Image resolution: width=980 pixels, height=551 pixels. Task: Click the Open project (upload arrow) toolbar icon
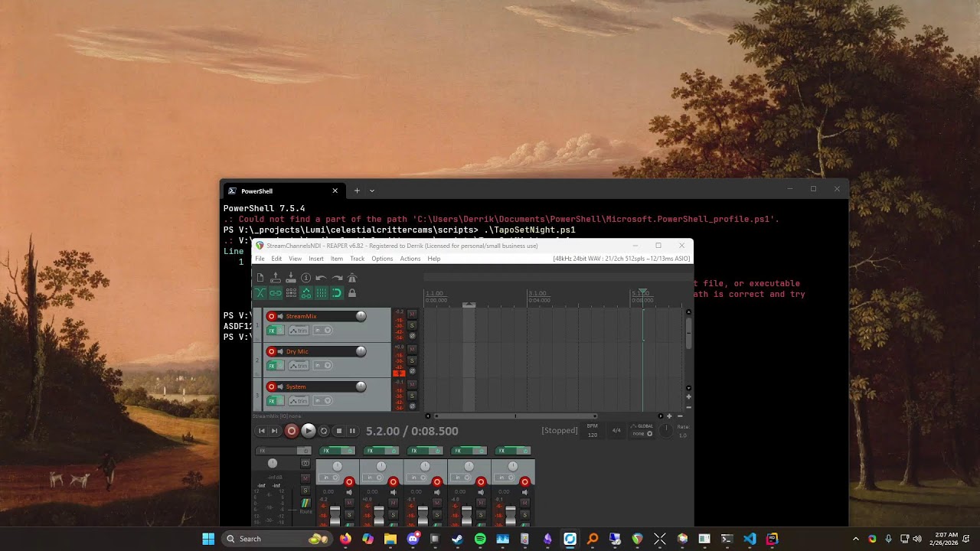click(276, 278)
